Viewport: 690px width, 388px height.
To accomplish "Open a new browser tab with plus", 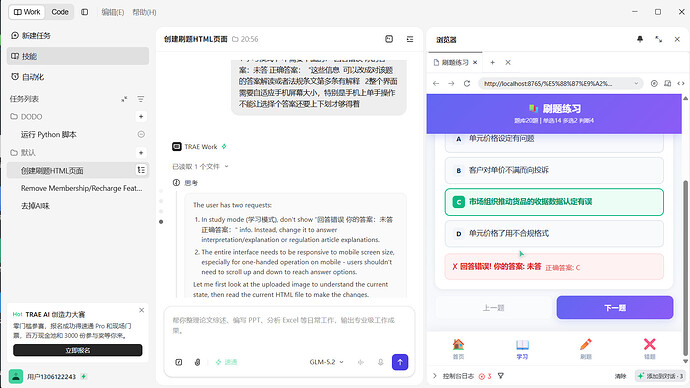I will point(492,62).
